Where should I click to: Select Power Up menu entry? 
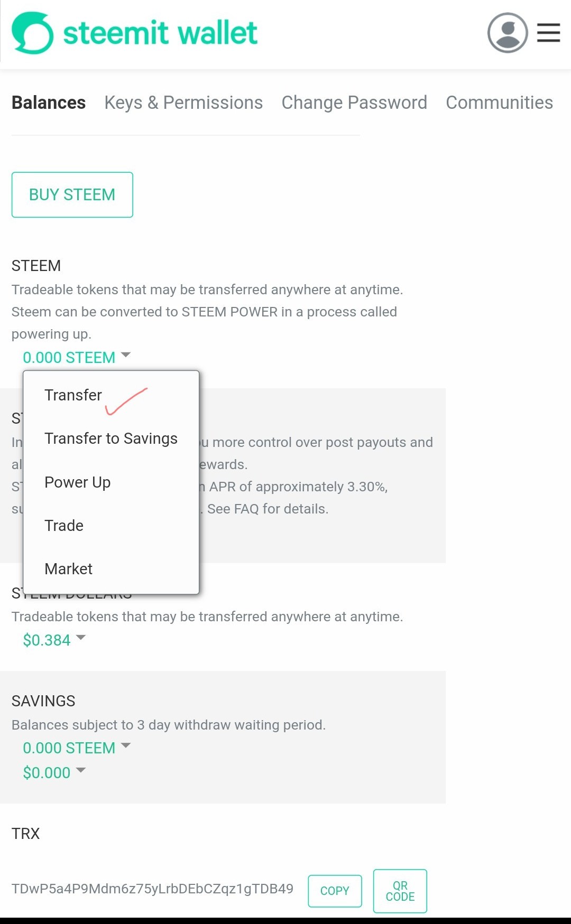click(77, 482)
